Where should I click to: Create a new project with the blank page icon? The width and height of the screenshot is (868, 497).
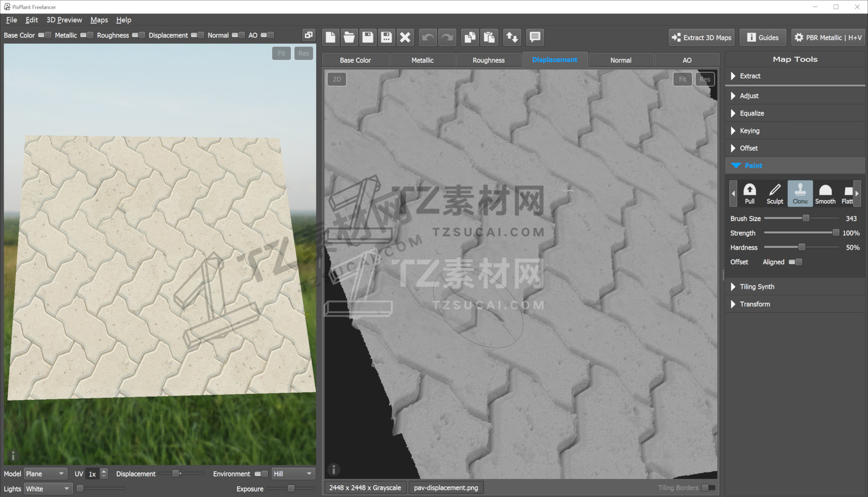tap(330, 37)
